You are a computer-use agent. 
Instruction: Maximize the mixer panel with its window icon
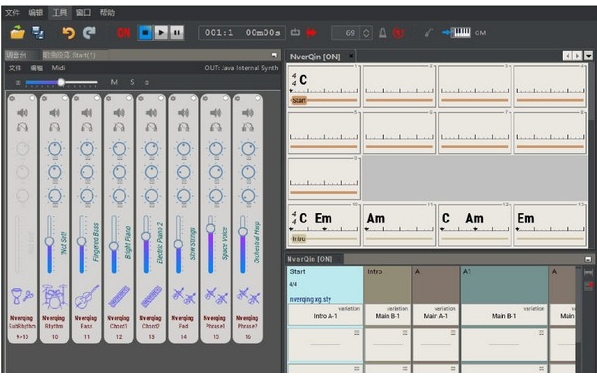tap(274, 55)
